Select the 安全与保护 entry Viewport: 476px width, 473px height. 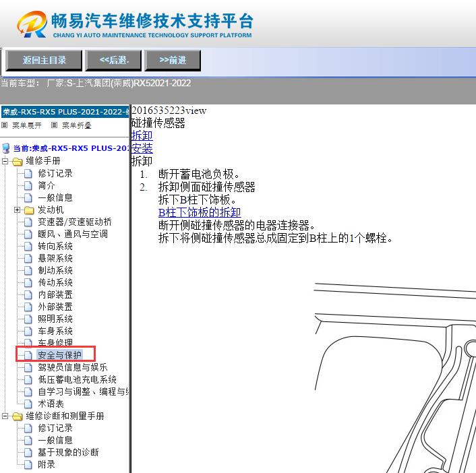coord(59,355)
